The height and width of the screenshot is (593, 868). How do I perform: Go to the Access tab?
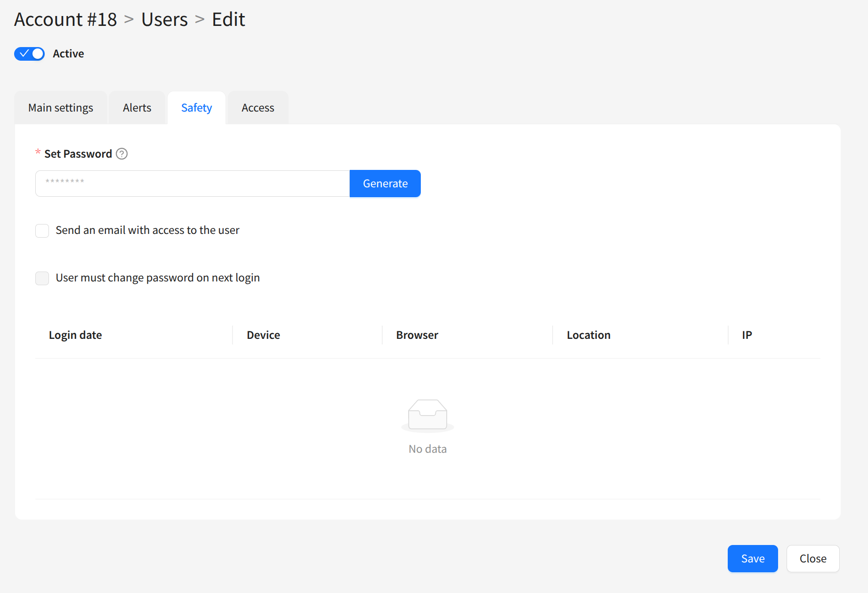[x=257, y=108]
